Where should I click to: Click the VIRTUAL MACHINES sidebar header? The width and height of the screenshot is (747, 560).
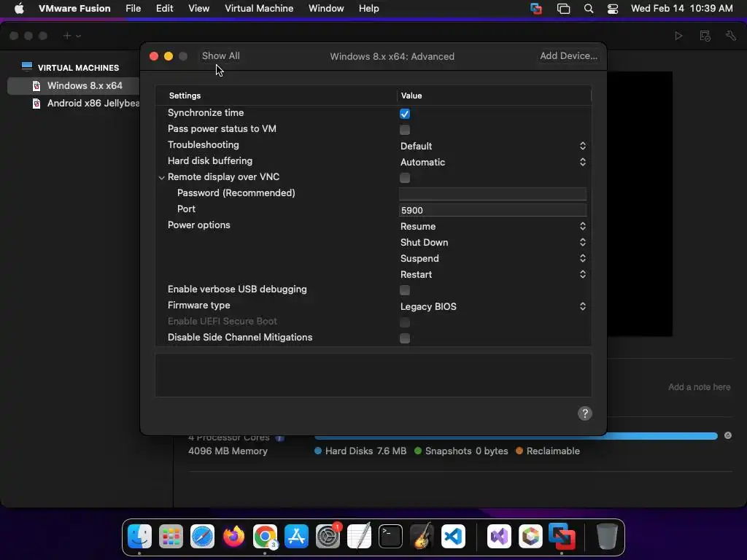(78, 68)
